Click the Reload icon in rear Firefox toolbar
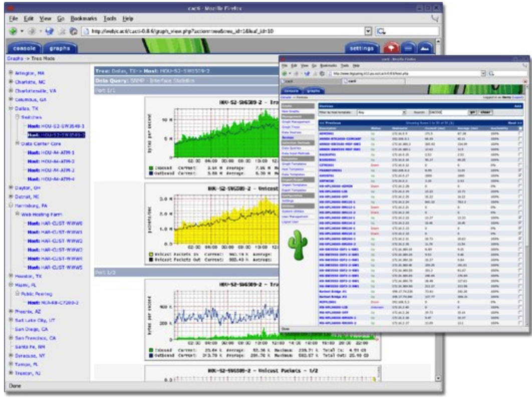532x401 pixels. pyautogui.click(x=50, y=31)
